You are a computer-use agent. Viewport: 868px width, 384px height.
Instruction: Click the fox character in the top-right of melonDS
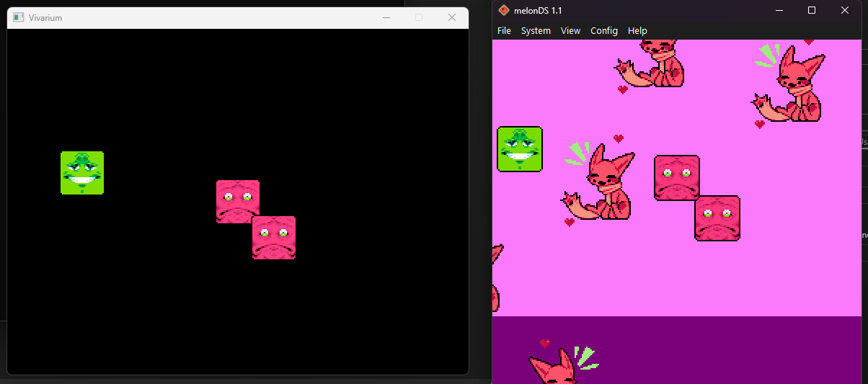pos(792,86)
